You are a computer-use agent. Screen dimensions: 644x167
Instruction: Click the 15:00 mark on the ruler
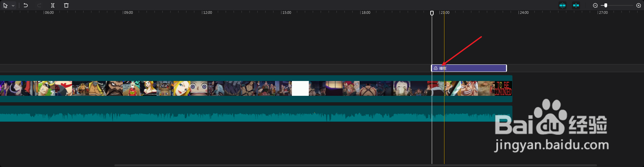287,12
